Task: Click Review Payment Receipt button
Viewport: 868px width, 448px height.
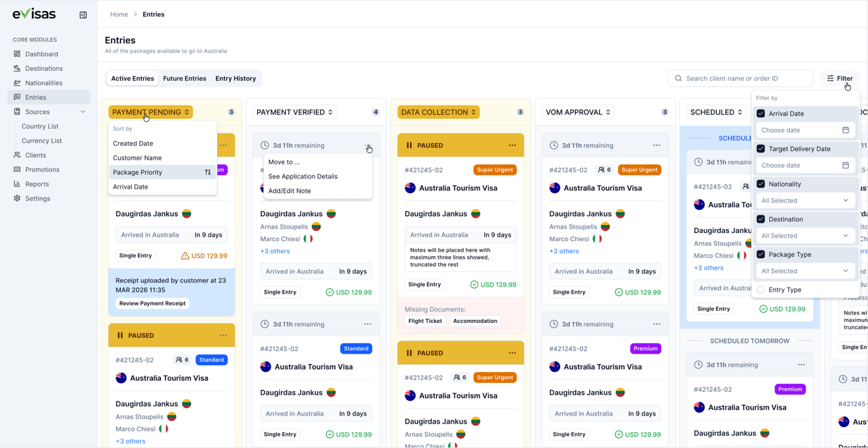Action: point(152,304)
